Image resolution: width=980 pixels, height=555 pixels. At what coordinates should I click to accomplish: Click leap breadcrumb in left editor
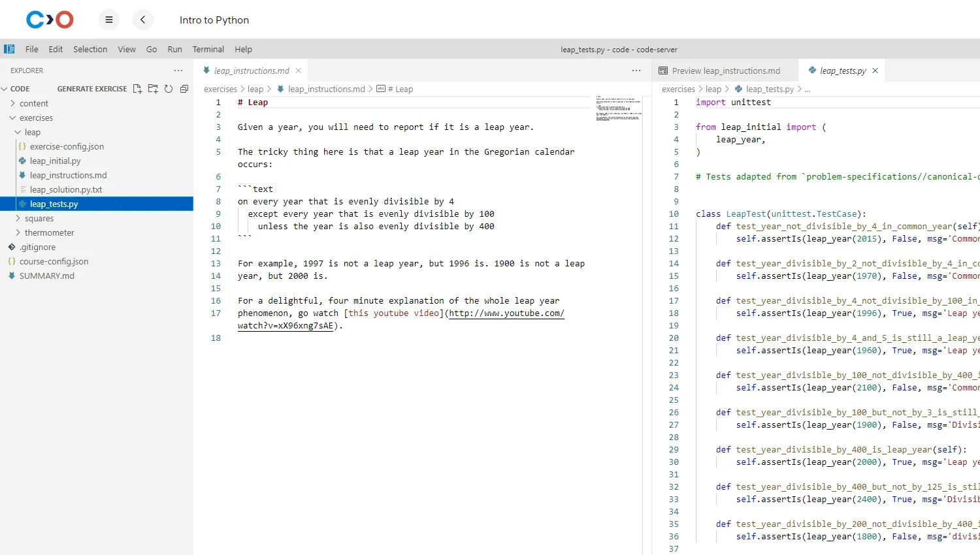click(255, 89)
